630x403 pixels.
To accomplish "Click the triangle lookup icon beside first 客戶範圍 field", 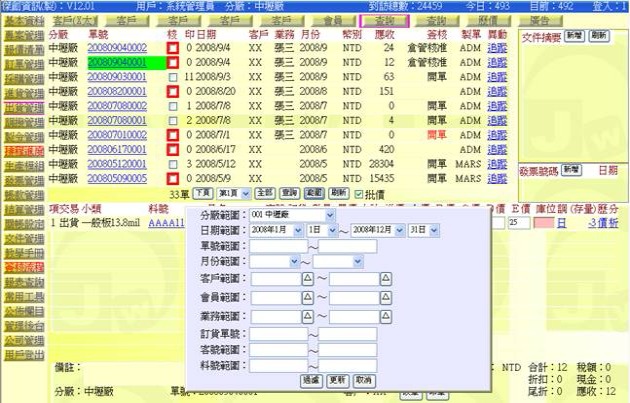I will click(307, 279).
